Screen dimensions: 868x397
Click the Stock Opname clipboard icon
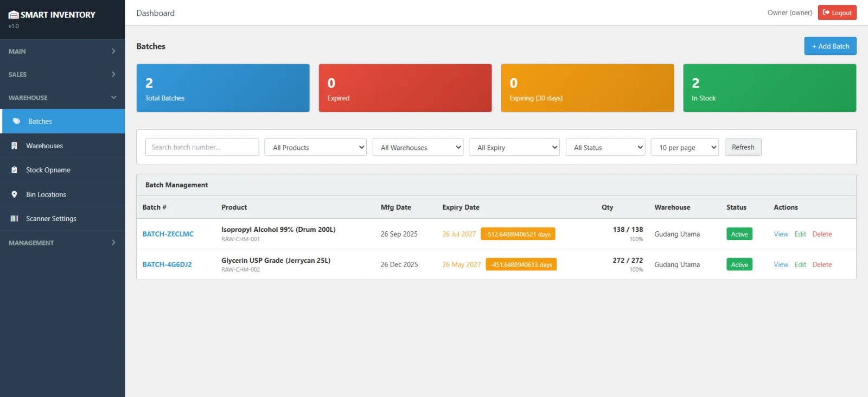pyautogui.click(x=14, y=170)
